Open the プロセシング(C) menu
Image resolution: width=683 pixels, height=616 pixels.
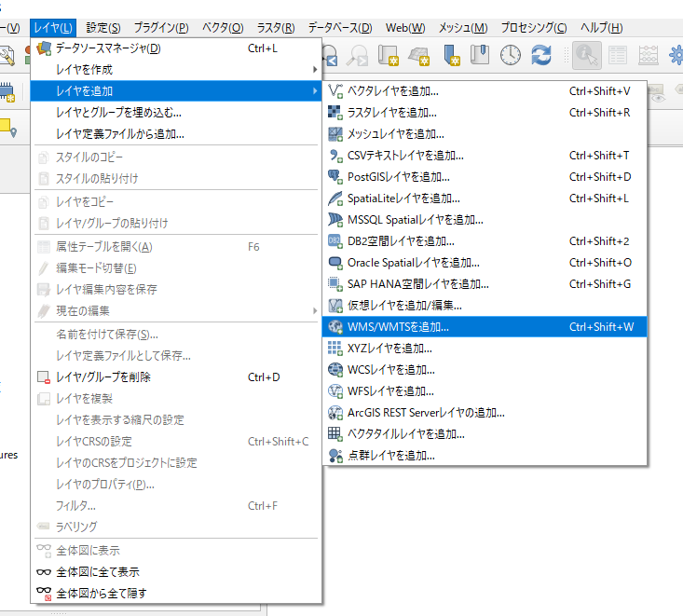(x=534, y=28)
